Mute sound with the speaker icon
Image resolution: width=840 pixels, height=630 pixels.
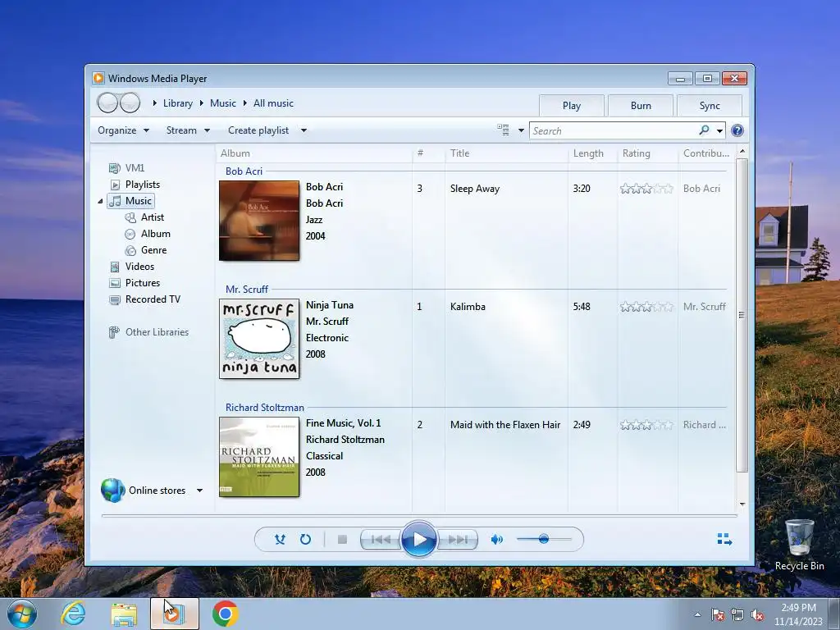pos(496,540)
